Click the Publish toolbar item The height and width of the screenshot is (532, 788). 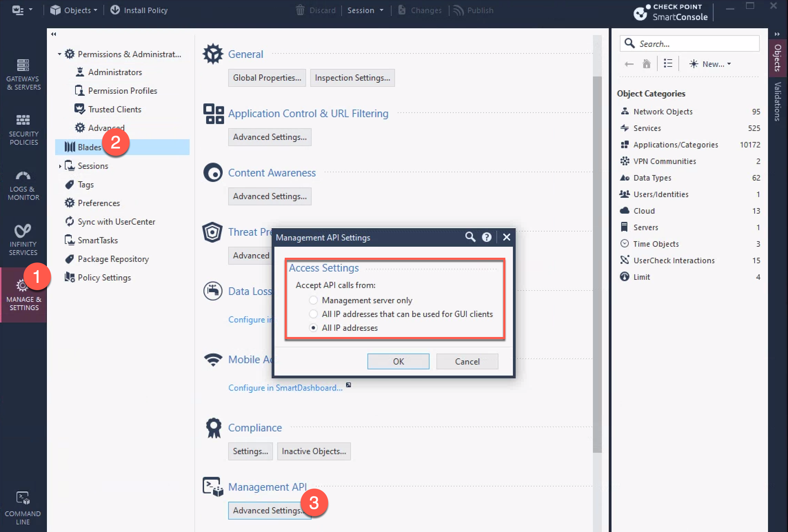474,10
